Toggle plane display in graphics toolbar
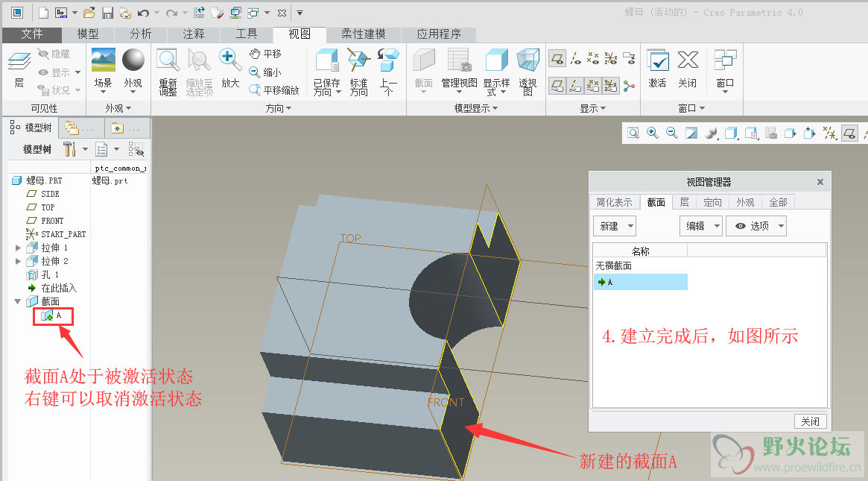This screenshot has width=868, height=481. tap(849, 133)
